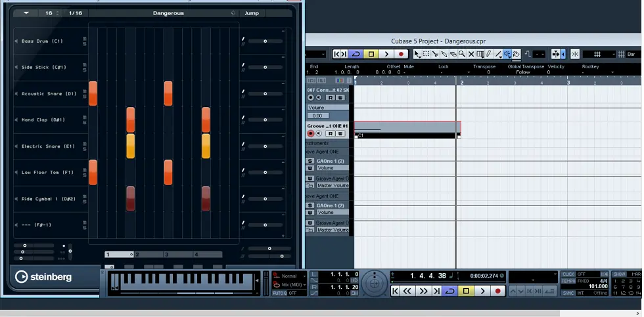Select the Zoom magnifier tool
This screenshot has width=644, height=317.
tap(462, 54)
